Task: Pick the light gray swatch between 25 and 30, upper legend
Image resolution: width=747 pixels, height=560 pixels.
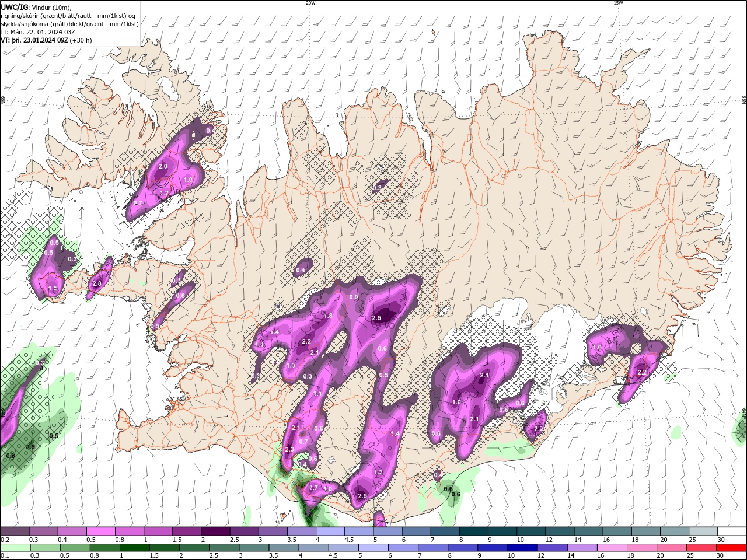Action: tap(703, 531)
